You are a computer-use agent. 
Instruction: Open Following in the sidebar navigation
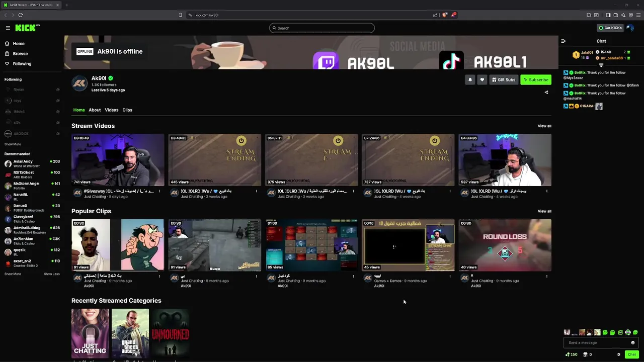(22, 64)
